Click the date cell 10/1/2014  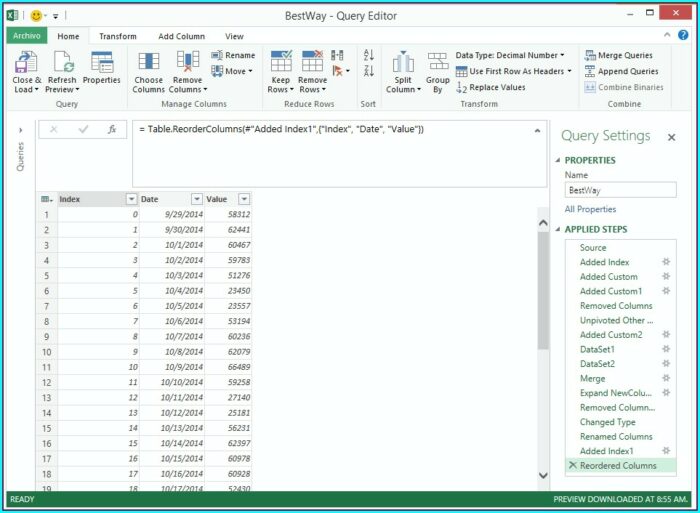click(x=172, y=245)
